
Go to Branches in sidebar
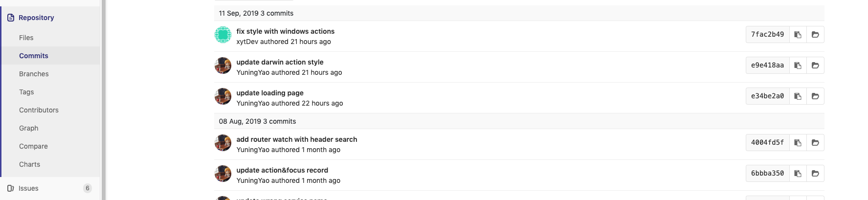34,74
